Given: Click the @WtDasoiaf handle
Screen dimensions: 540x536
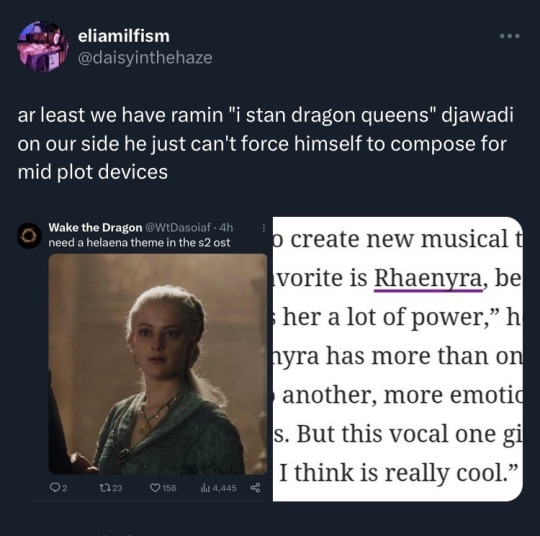Looking at the screenshot, I should [178, 227].
